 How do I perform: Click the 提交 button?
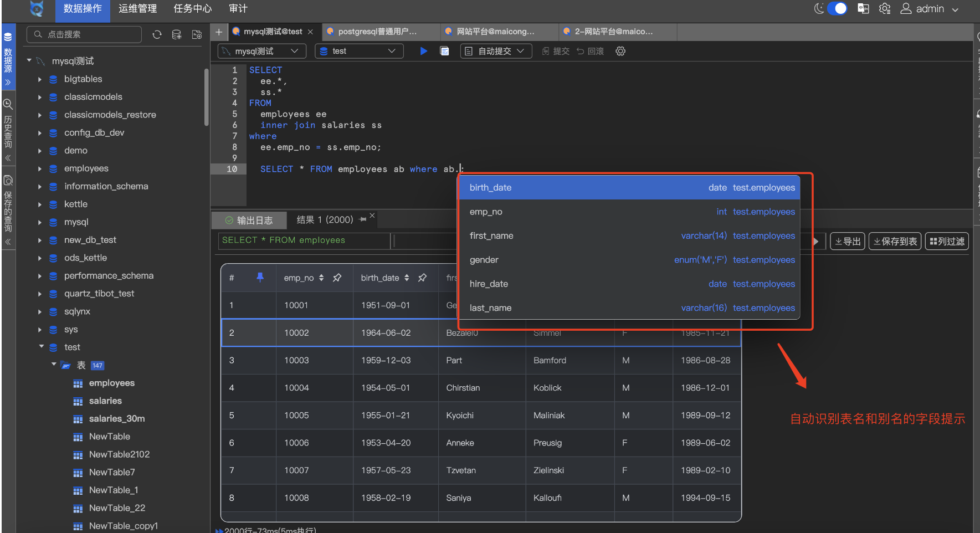tap(556, 51)
